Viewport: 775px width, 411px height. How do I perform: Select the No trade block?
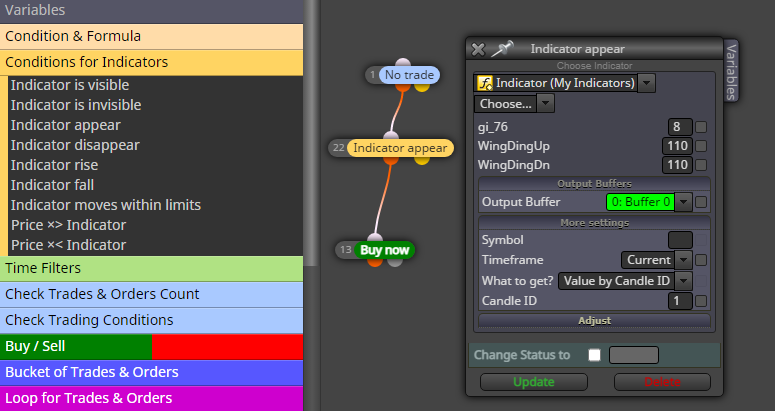[409, 75]
